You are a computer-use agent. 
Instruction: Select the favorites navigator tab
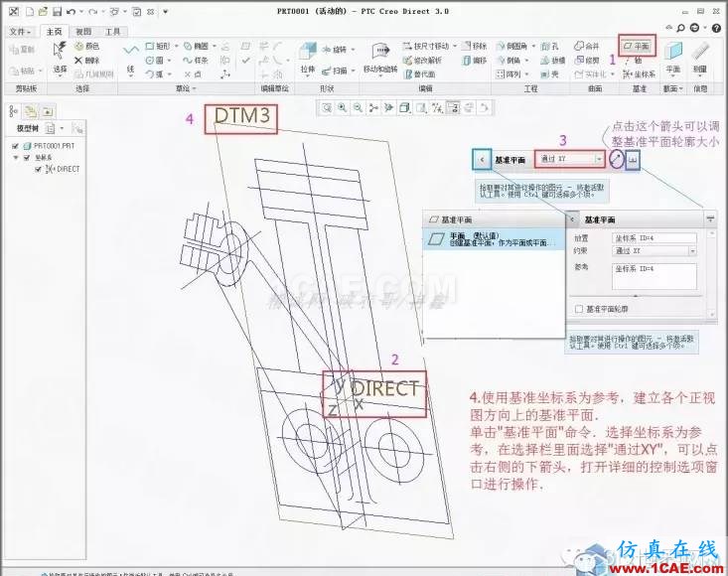point(48,111)
